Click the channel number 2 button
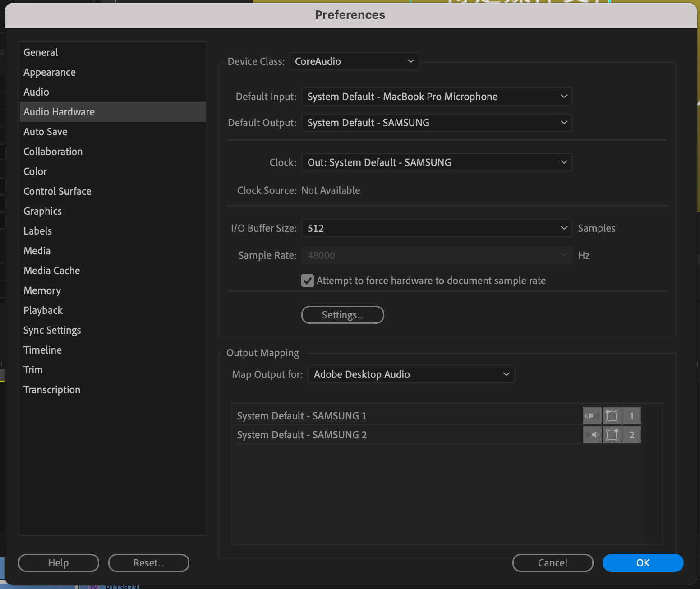 (x=631, y=434)
